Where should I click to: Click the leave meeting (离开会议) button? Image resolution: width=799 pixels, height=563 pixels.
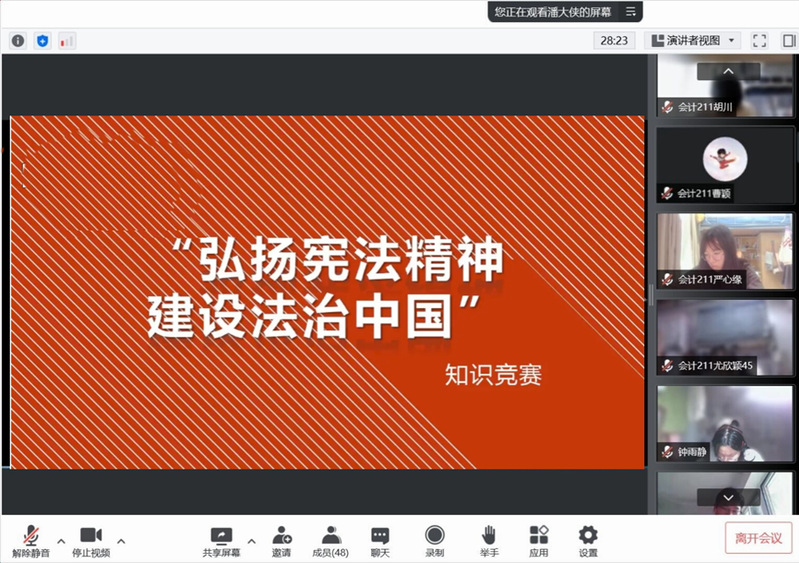(758, 538)
